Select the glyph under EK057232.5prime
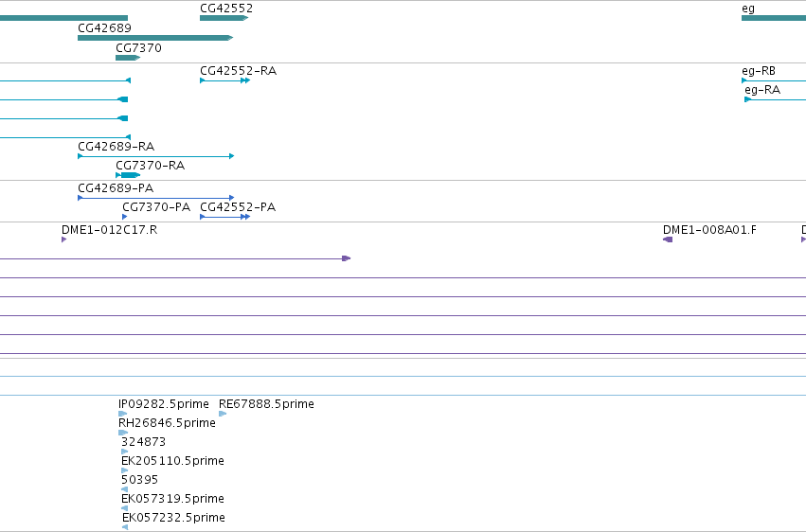Image resolution: width=806 pixels, height=532 pixels. [125, 527]
